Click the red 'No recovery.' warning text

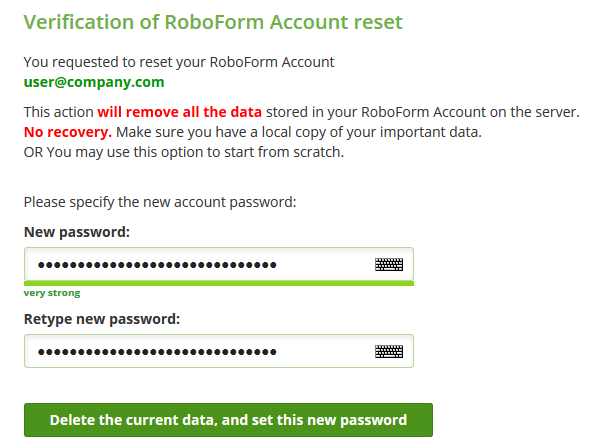coord(68,132)
